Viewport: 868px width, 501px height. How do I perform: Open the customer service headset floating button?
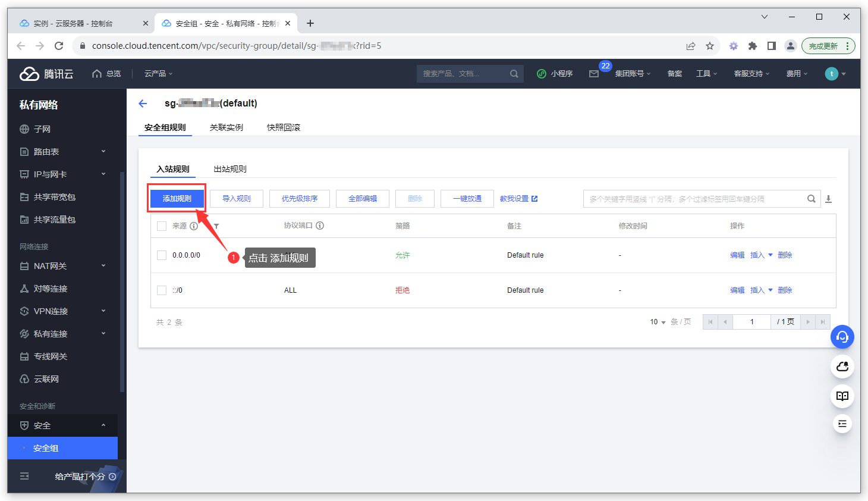pyautogui.click(x=842, y=337)
